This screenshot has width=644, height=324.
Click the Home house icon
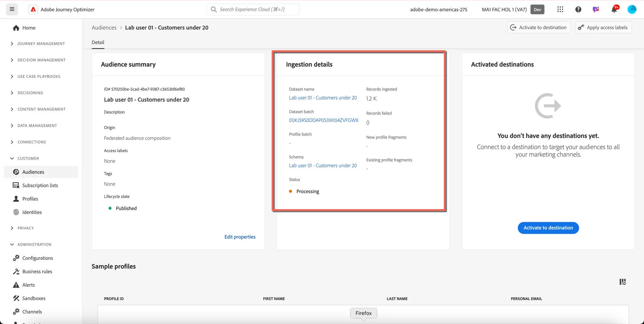point(16,28)
